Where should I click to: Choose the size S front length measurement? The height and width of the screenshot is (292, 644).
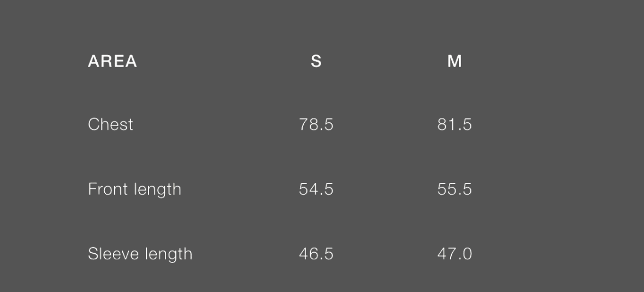[316, 189]
